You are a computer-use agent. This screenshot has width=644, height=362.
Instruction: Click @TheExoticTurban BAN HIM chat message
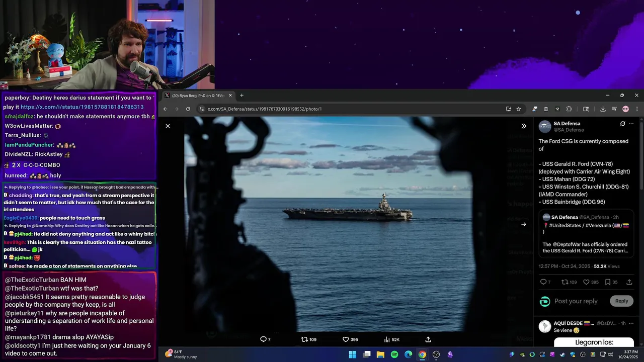(45, 280)
